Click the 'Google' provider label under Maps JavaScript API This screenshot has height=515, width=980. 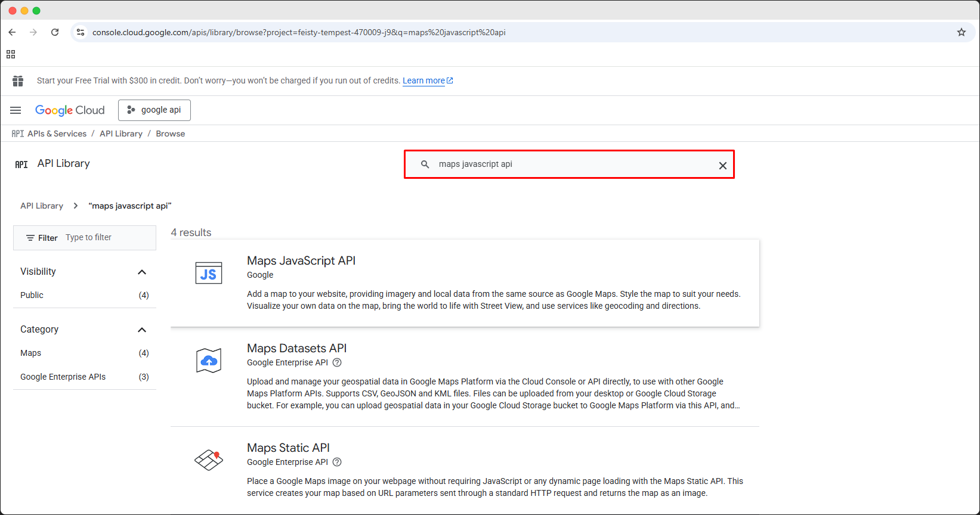click(x=260, y=275)
